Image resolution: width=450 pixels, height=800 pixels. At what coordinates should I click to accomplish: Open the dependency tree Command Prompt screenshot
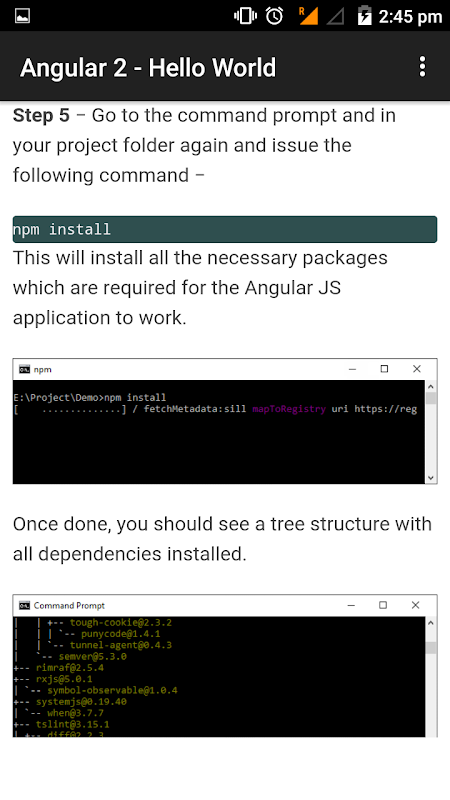(x=225, y=666)
